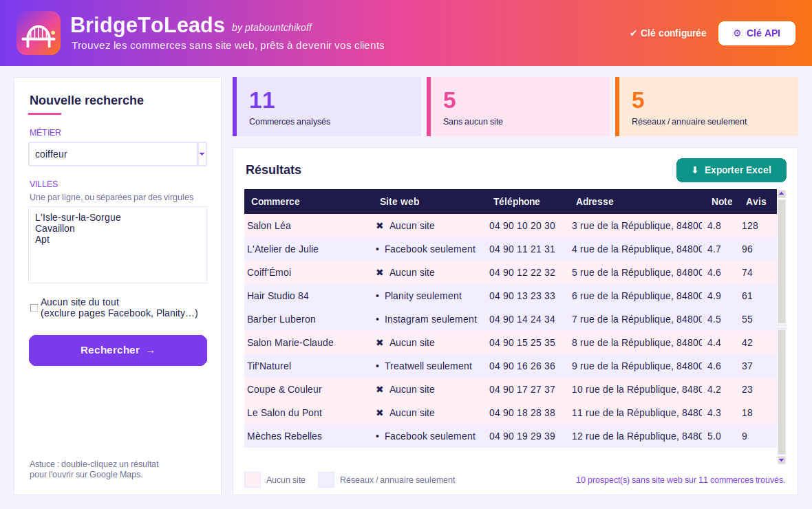Click 'Facebook seulement' in Mèches Rebelles row
Image resolution: width=812 pixels, height=509 pixels.
click(430, 436)
